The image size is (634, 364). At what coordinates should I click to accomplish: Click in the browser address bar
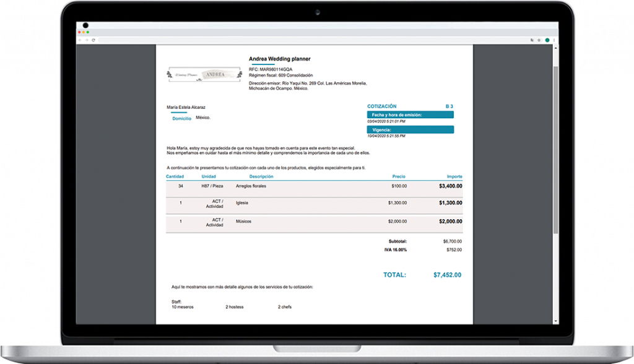[310, 40]
